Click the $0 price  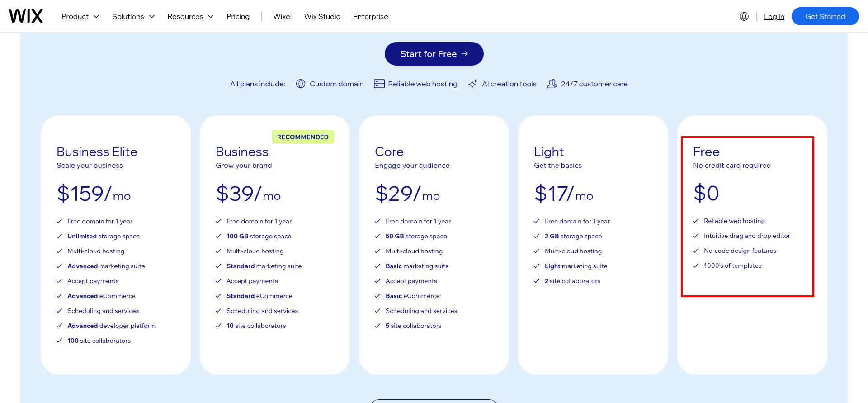[706, 193]
